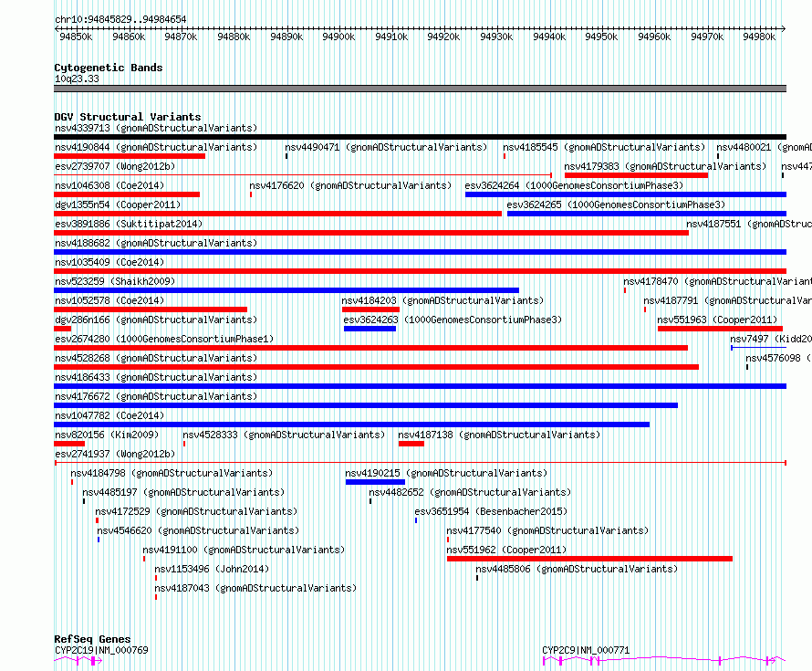The height and width of the screenshot is (671, 812).
Task: Select nsv551962 Cooper2011 label
Action: click(507, 550)
